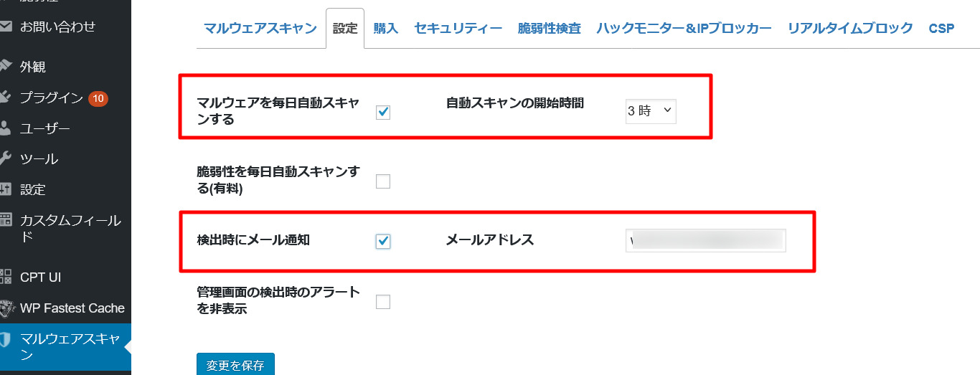Click the wrench icon for ツール
Image resolution: width=980 pixels, height=375 pixels.
click(6, 158)
